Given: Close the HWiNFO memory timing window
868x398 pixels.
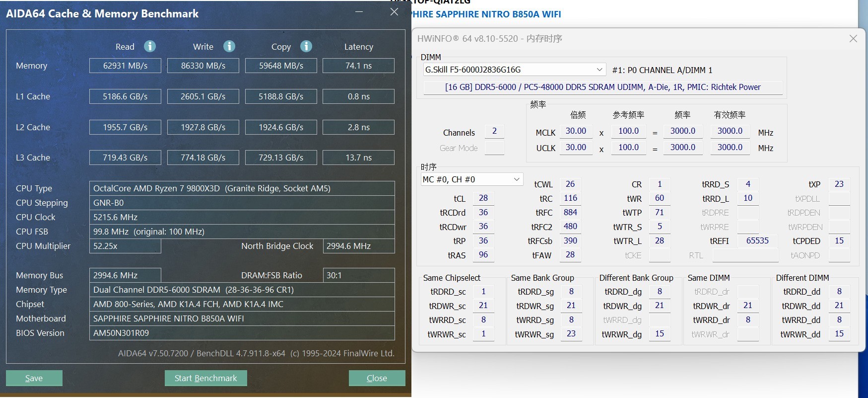Looking at the screenshot, I should 853,39.
